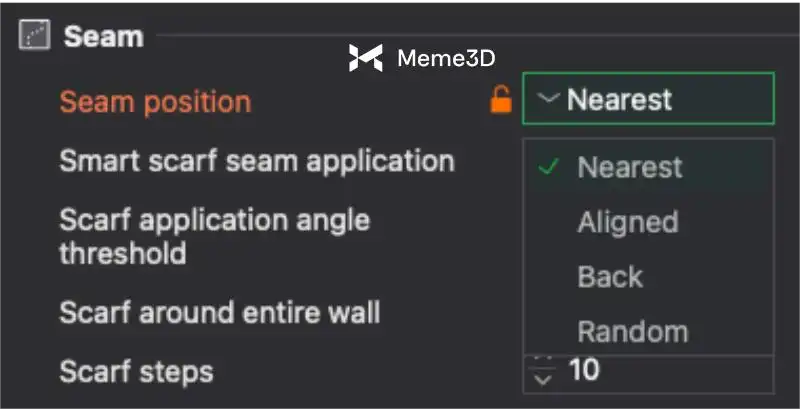This screenshot has width=800, height=409.
Task: Select the Back seam position option
Action: pos(609,277)
